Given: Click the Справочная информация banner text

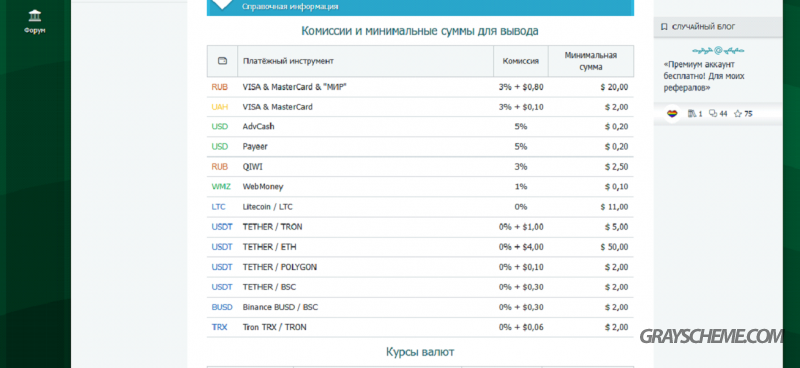Looking at the screenshot, I should point(290,7).
